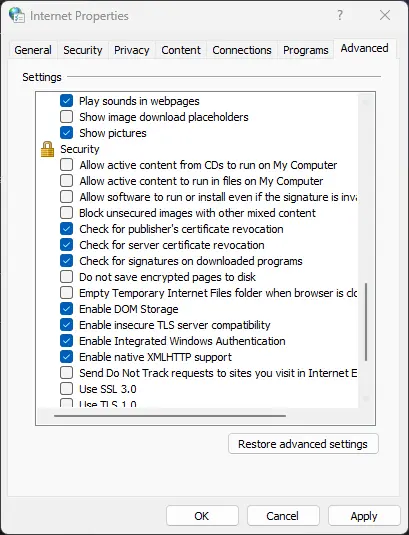Screen dimensions: 409x535
Task: Click the Apply button
Action: pos(364,516)
